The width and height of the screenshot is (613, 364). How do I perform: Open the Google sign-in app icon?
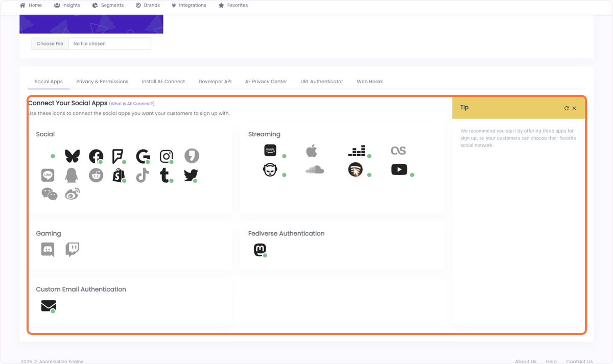pyautogui.click(x=143, y=156)
